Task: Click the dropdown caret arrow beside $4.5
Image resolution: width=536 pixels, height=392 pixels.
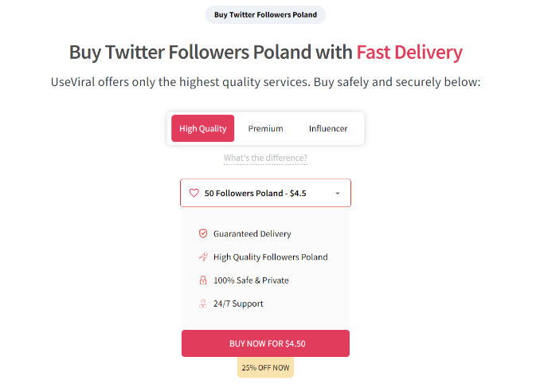Action: [338, 194]
